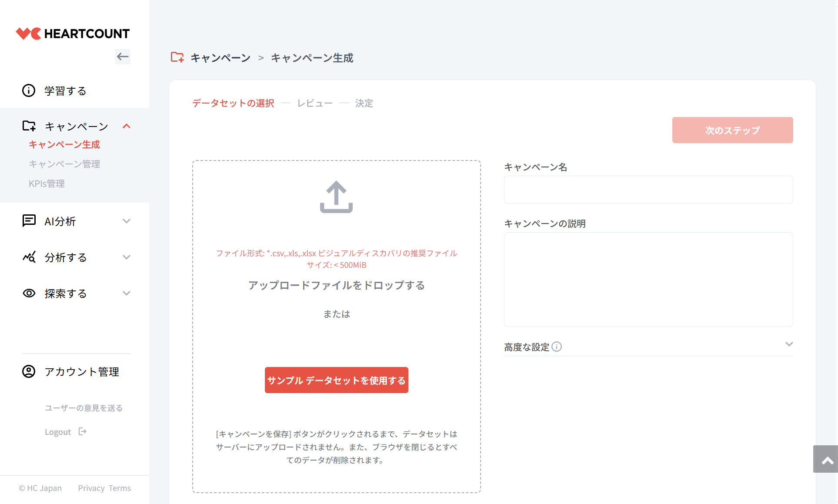Expand the 探索する menu chevron

[127, 293]
